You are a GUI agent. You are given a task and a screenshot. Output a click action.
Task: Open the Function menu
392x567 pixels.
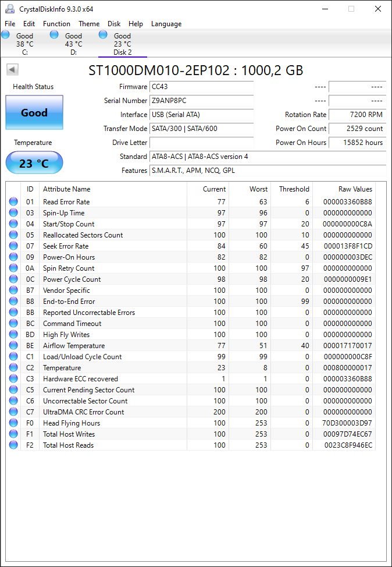(x=57, y=24)
